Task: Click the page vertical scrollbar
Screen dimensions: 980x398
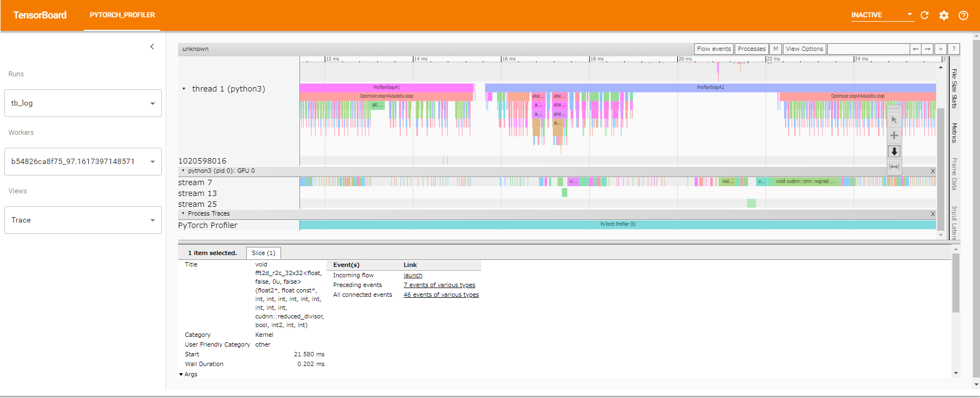Action: [976, 208]
